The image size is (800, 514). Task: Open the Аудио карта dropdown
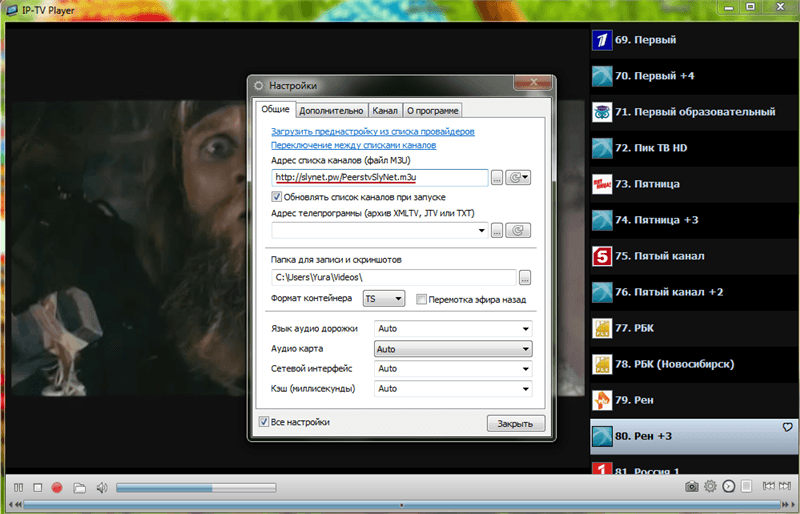453,349
